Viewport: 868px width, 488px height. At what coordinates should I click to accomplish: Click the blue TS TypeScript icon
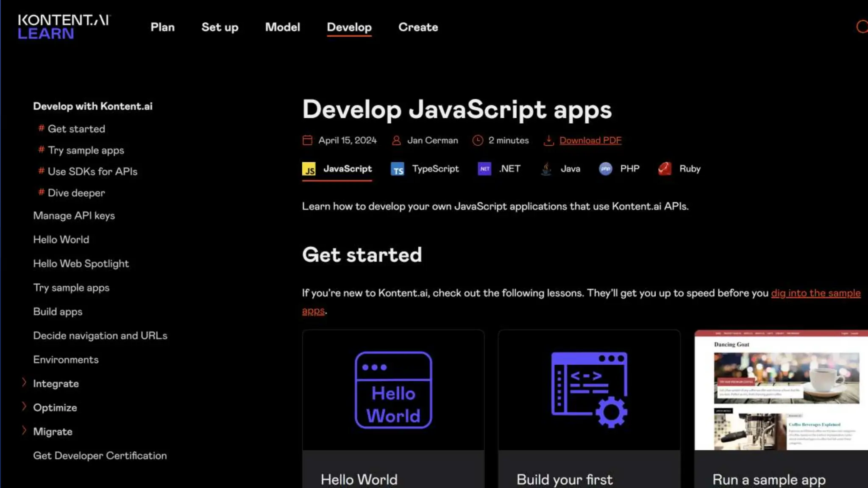398,169
